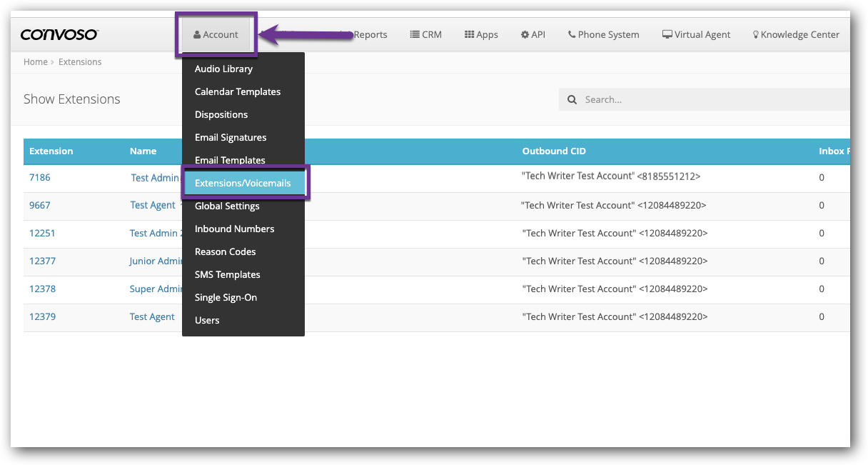Click the Virtual Agent monitor icon
This screenshot has width=868, height=465.
click(x=667, y=33)
